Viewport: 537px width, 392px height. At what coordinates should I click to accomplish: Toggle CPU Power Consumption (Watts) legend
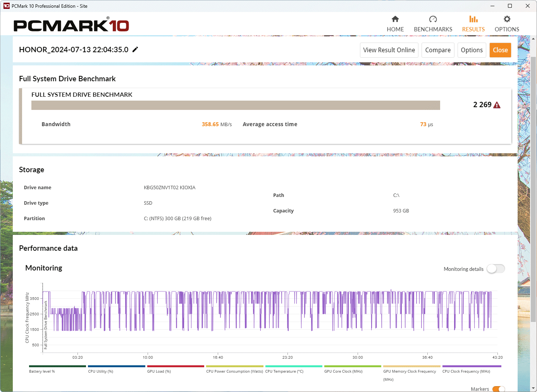(x=234, y=369)
